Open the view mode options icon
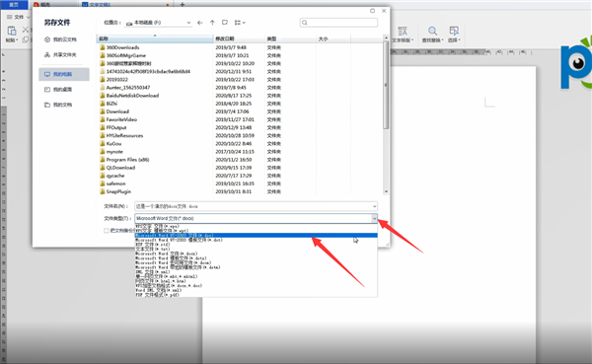Image resolution: width=592 pixels, height=364 pixels. tap(240, 23)
